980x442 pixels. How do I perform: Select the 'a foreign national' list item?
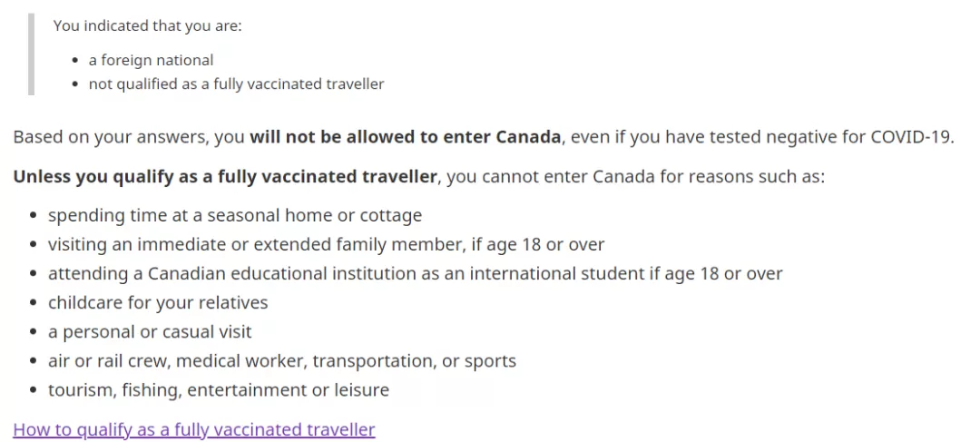(x=151, y=60)
